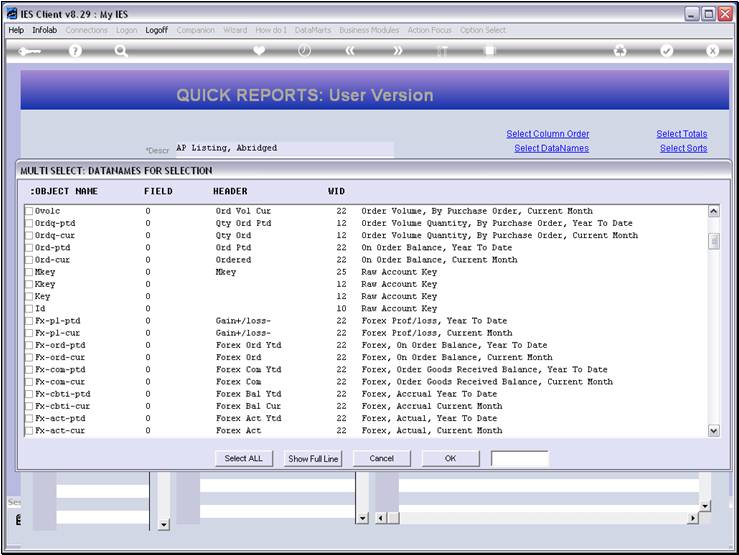The height and width of the screenshot is (555, 739).
Task: Tick the Fx-cbti-cur checkbox
Action: (29, 406)
